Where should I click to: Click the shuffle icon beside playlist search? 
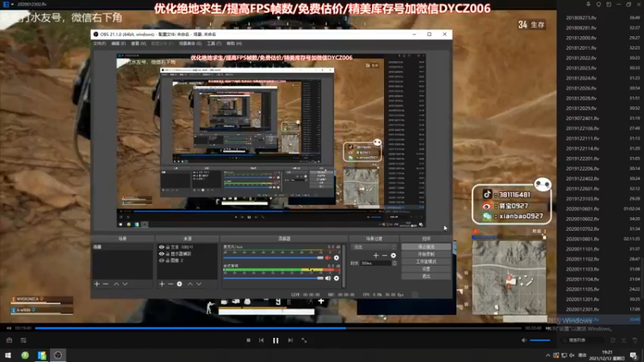(624, 340)
